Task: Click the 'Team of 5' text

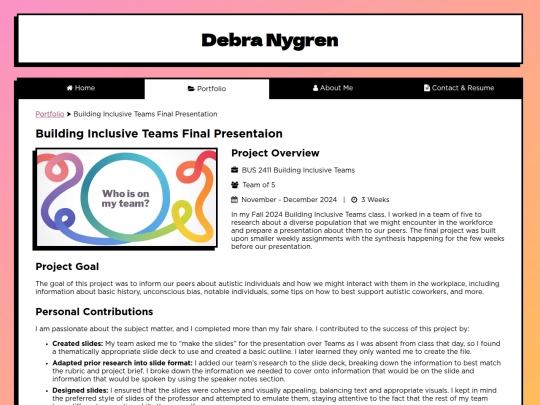Action: pyautogui.click(x=259, y=185)
